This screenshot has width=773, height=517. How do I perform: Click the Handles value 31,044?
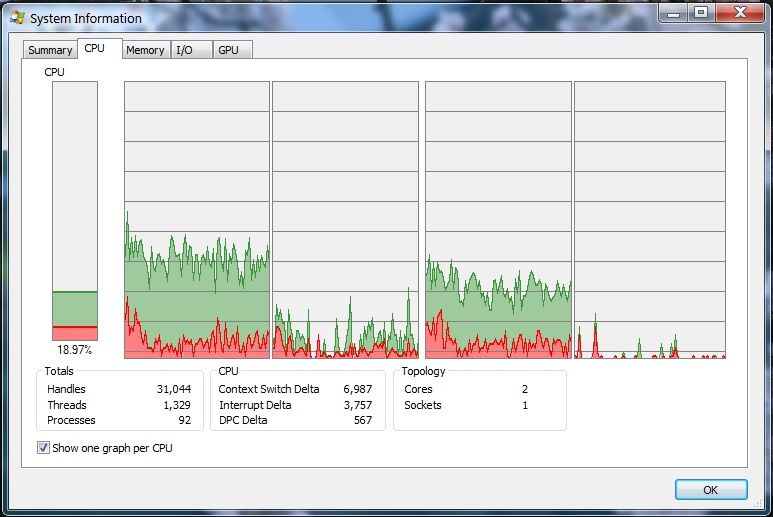[174, 389]
